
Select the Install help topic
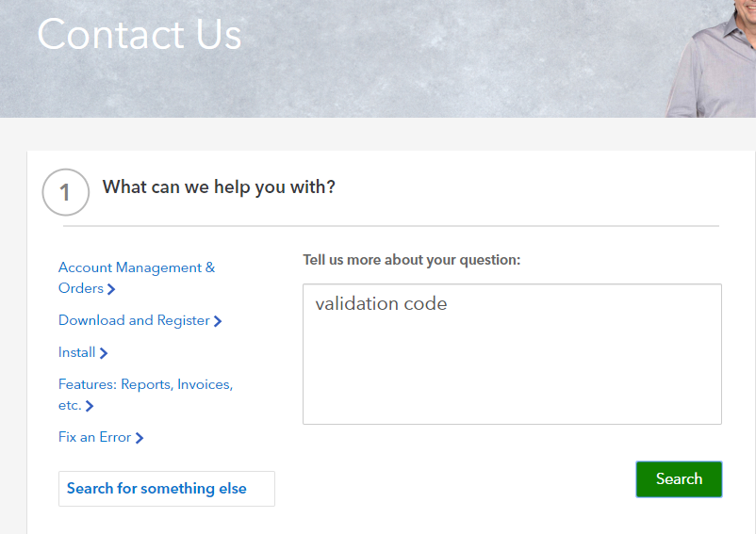(77, 352)
